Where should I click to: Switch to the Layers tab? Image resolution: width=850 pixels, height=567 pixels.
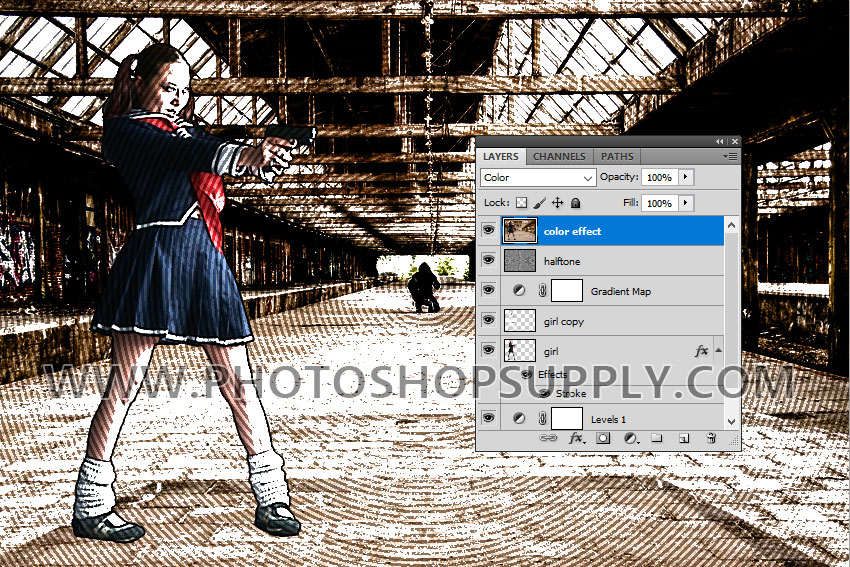click(x=501, y=156)
